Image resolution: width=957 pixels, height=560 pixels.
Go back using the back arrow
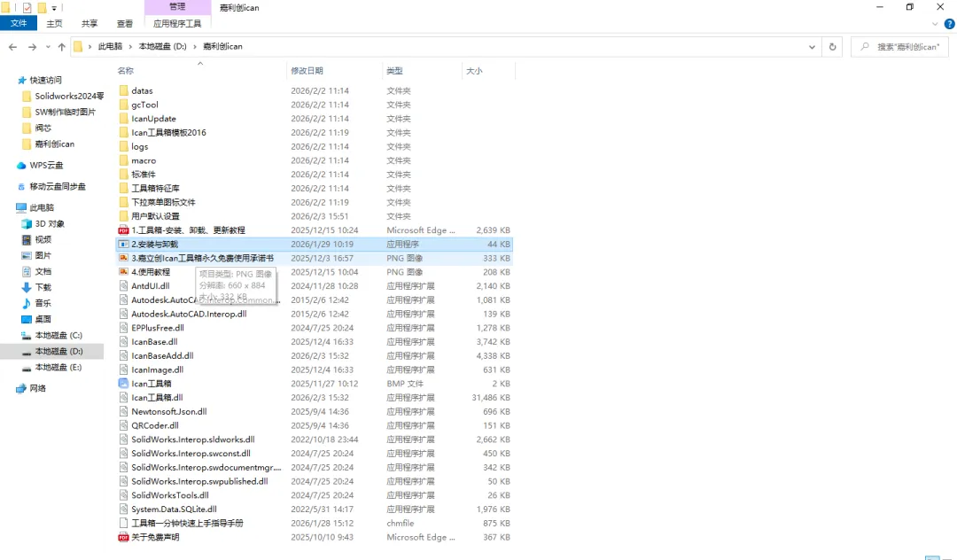(12, 47)
